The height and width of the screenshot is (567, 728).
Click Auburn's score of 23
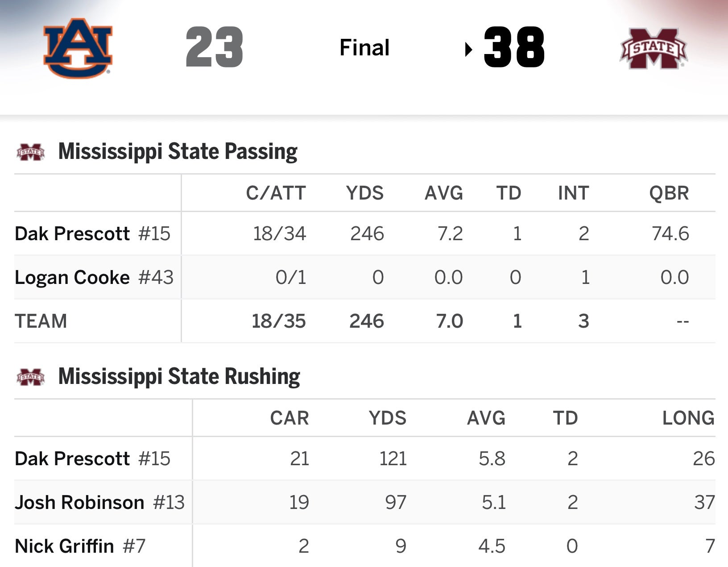point(215,47)
